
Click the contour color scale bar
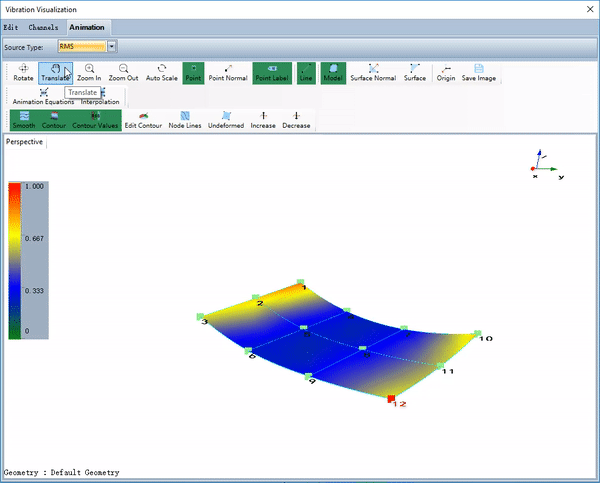15,260
